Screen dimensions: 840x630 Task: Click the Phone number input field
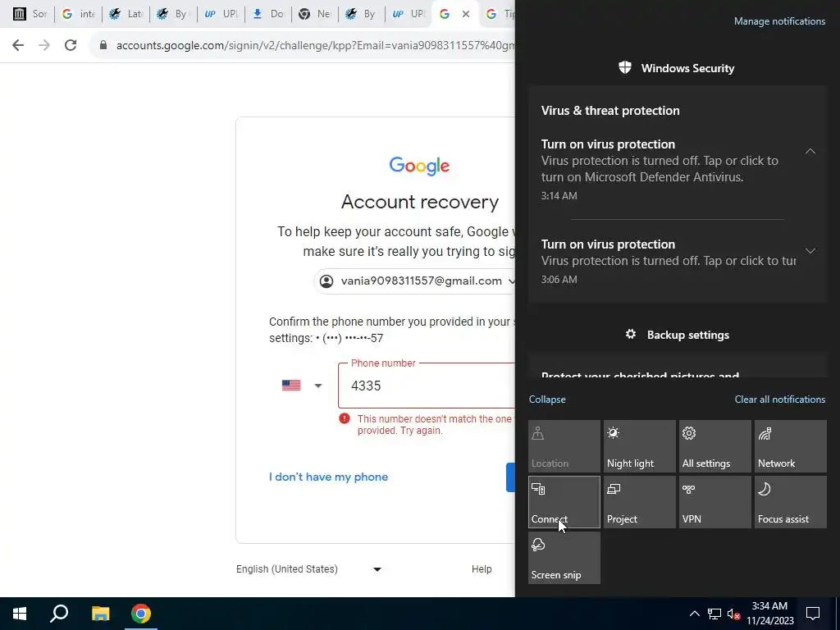point(427,386)
